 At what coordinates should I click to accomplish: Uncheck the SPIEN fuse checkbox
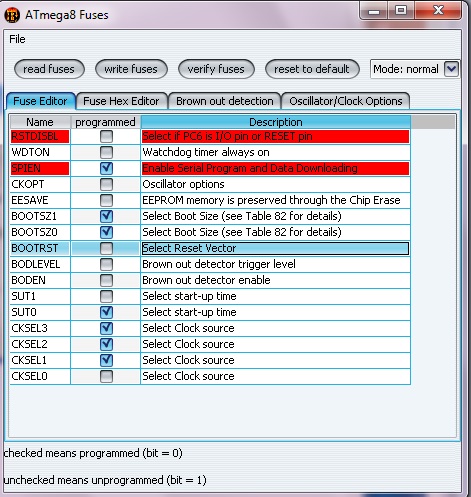point(106,168)
